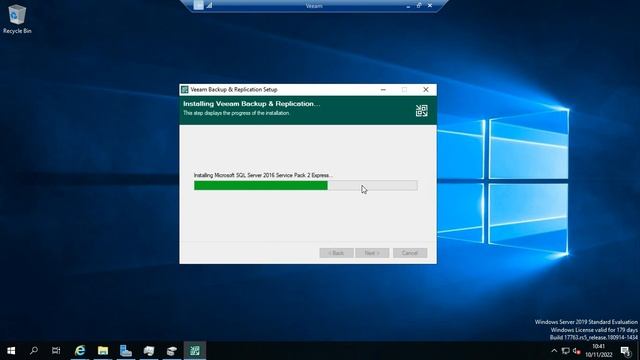Open the muted volume tray icon

(576, 351)
